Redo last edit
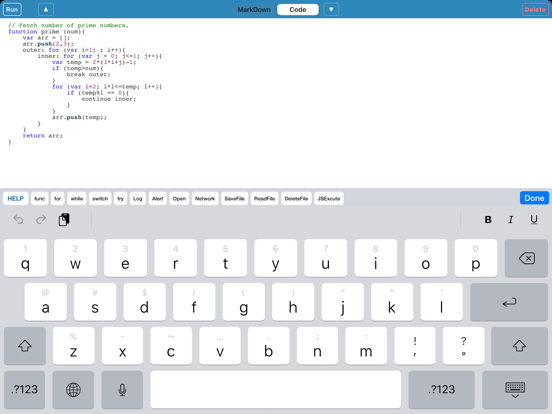The width and height of the screenshot is (552, 414). tap(41, 220)
